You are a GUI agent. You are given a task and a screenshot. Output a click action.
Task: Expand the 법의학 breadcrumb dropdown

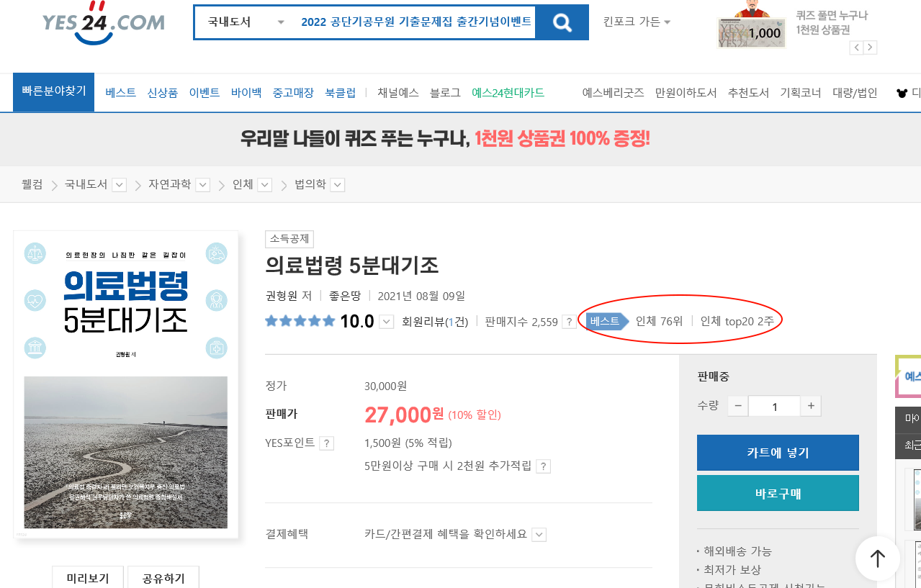(338, 185)
